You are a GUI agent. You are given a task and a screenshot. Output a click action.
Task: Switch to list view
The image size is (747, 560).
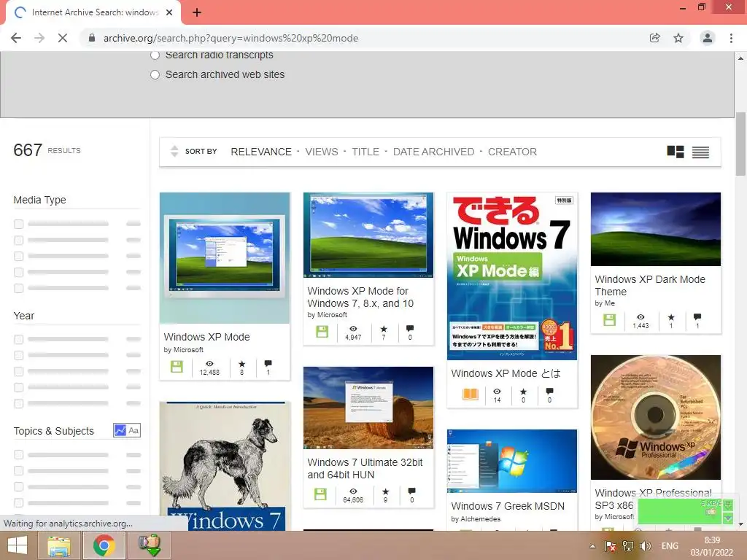[x=700, y=152]
